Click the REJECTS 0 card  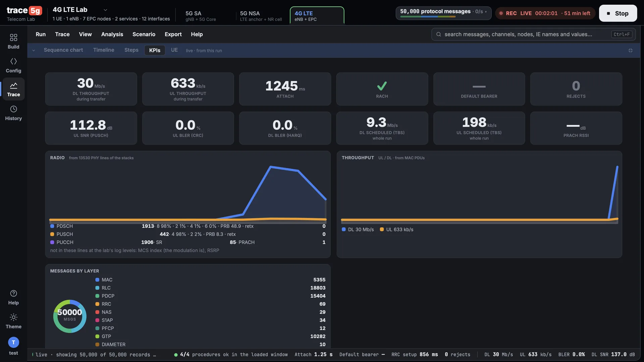click(576, 89)
